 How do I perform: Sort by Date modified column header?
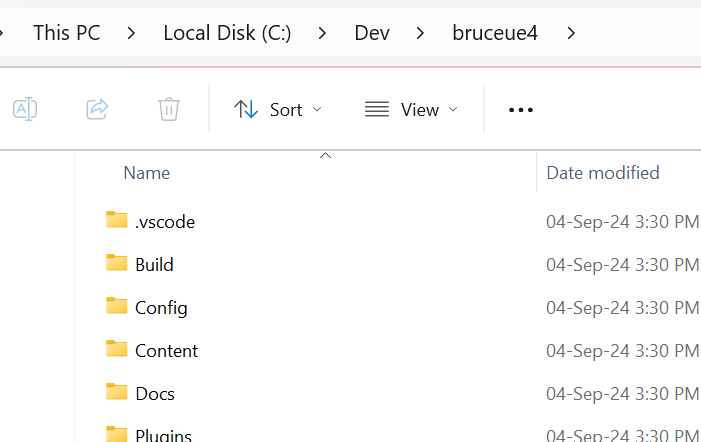click(x=602, y=173)
